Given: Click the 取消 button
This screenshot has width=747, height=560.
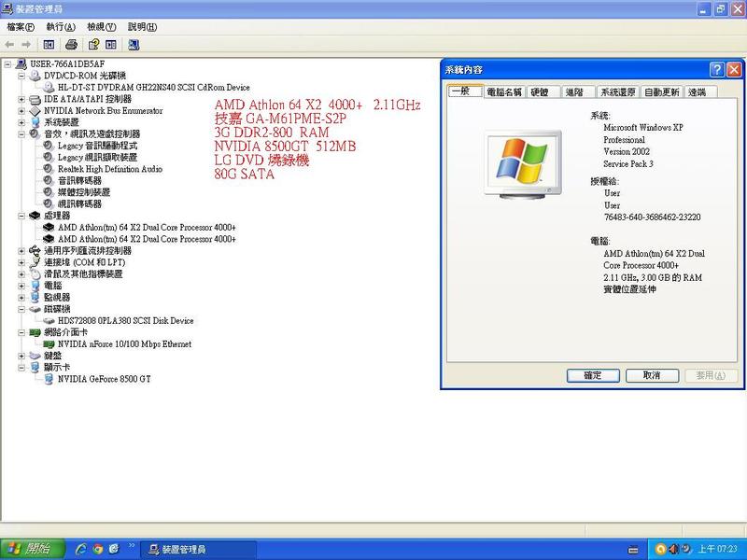Looking at the screenshot, I should (652, 375).
